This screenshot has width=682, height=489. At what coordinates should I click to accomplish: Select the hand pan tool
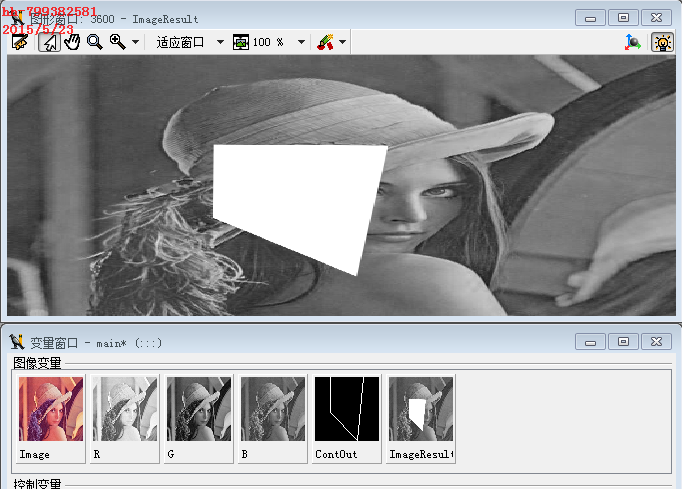click(x=72, y=42)
